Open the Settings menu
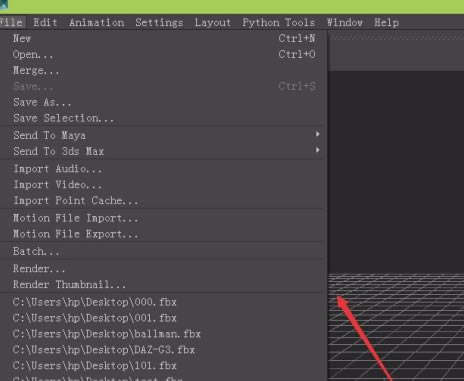Image resolution: width=464 pixels, height=381 pixels. [159, 23]
